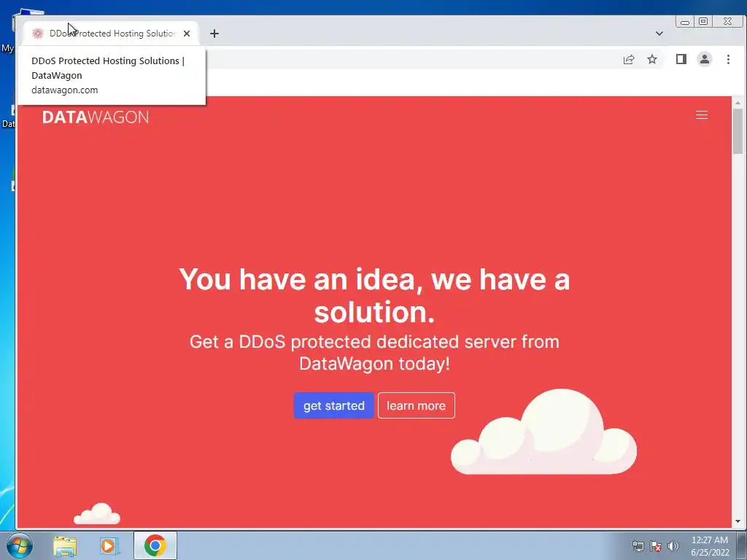Open the Action Center flag icon

coord(656,546)
